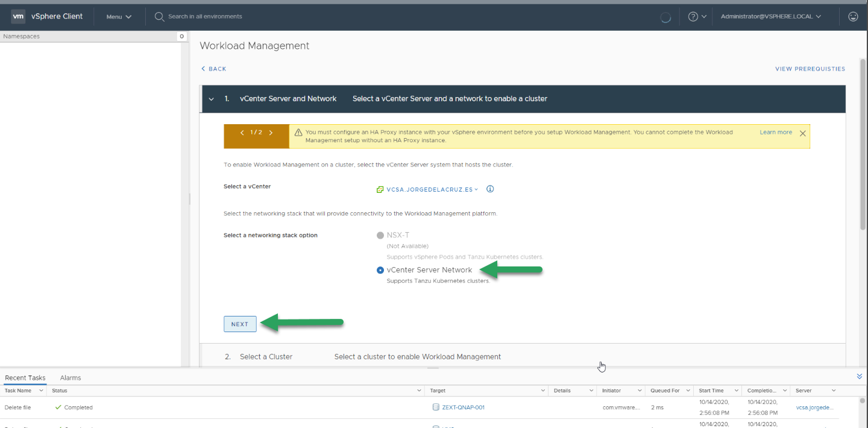Go to previous warning message arrow
This screenshot has height=428, width=868.
[x=242, y=133]
